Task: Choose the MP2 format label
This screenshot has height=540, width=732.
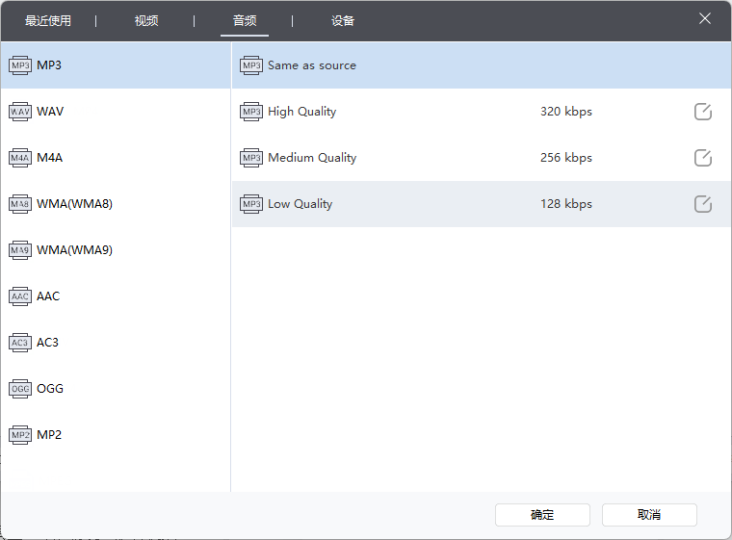Action: 49,435
